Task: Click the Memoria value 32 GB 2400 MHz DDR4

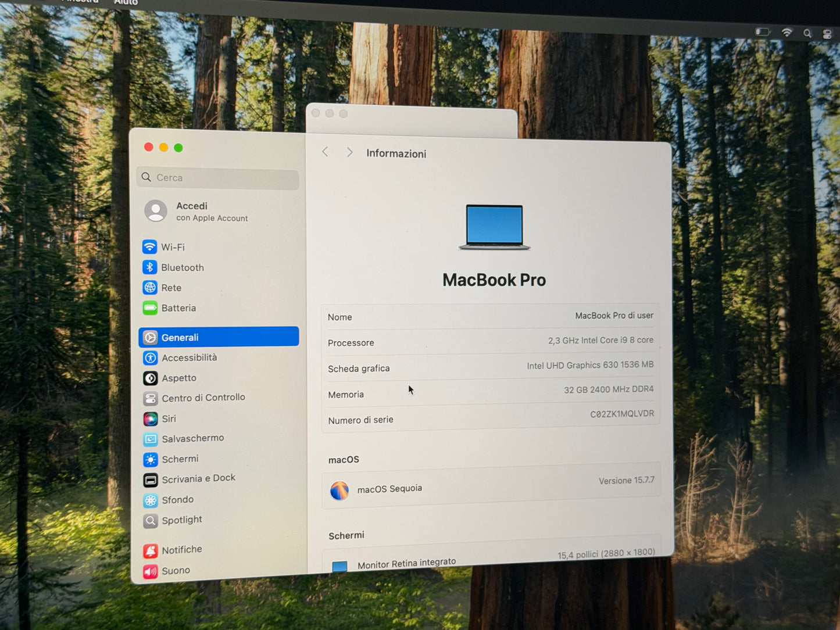Action: pyautogui.click(x=609, y=389)
